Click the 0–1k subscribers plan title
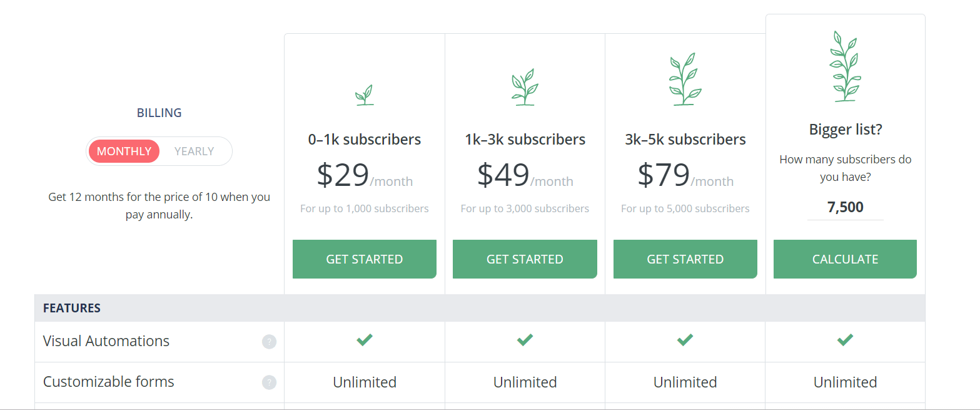The image size is (980, 410). pyautogui.click(x=365, y=139)
